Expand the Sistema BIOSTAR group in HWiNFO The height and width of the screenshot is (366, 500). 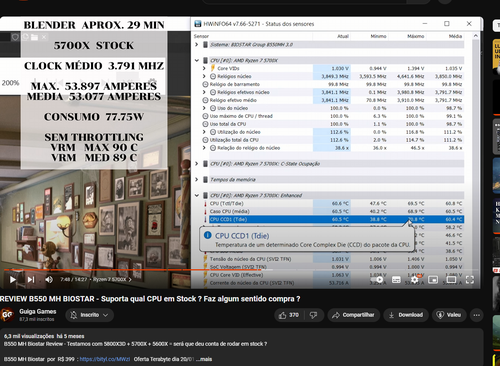pos(197,44)
